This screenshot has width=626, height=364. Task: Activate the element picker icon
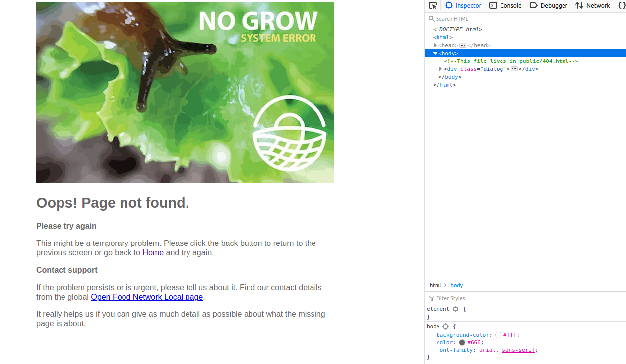click(433, 5)
